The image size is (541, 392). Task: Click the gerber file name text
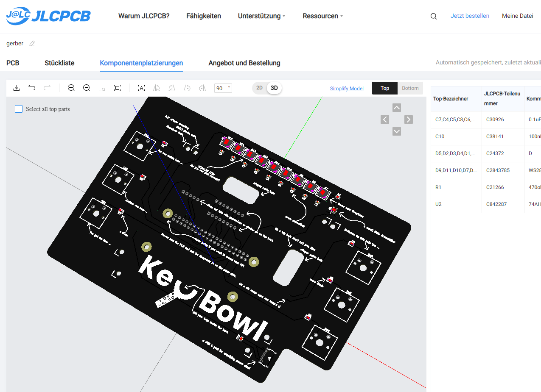(15, 44)
